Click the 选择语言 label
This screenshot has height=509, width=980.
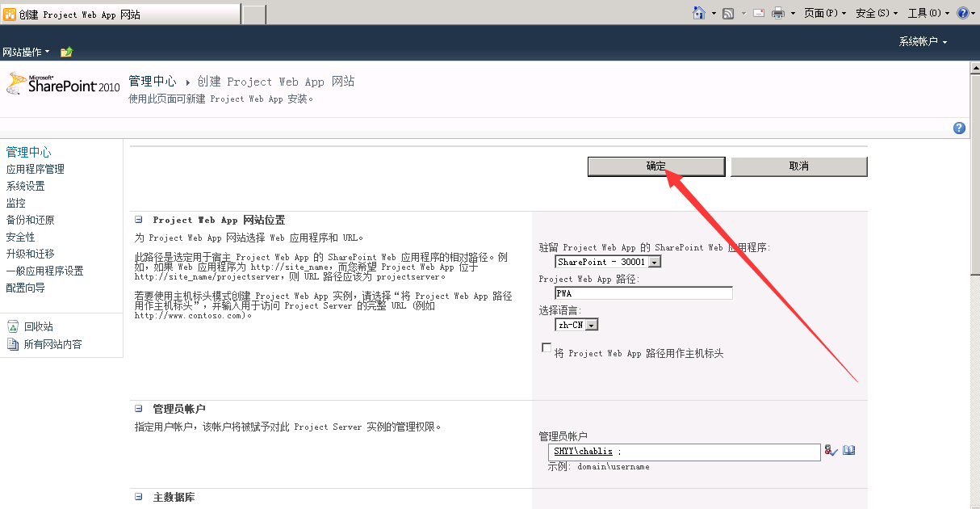click(561, 310)
